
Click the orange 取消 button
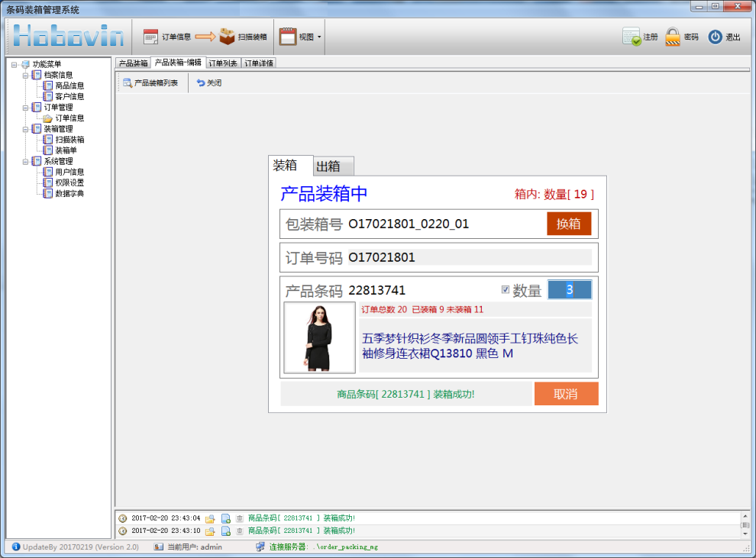[565, 394]
